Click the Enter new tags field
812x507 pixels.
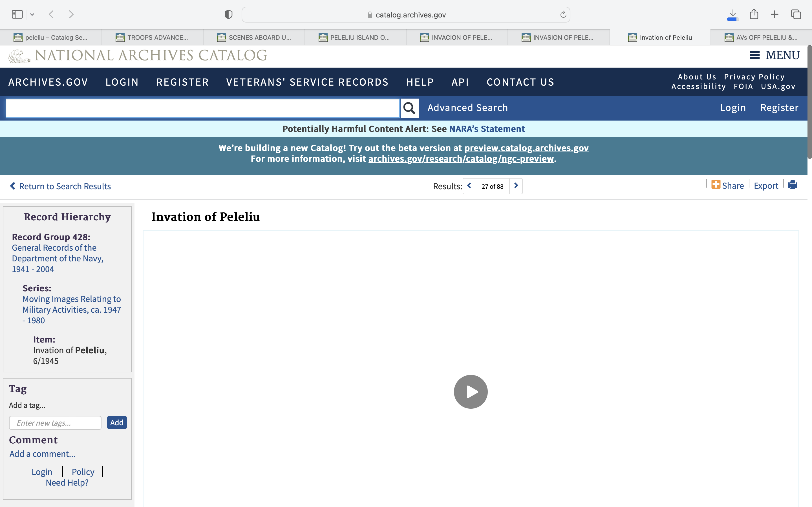[55, 423]
